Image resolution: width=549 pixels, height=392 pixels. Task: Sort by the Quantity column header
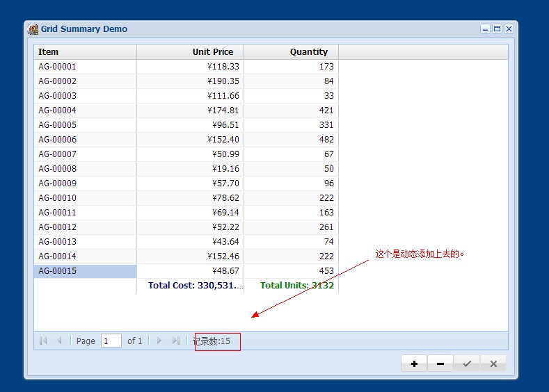click(x=291, y=51)
